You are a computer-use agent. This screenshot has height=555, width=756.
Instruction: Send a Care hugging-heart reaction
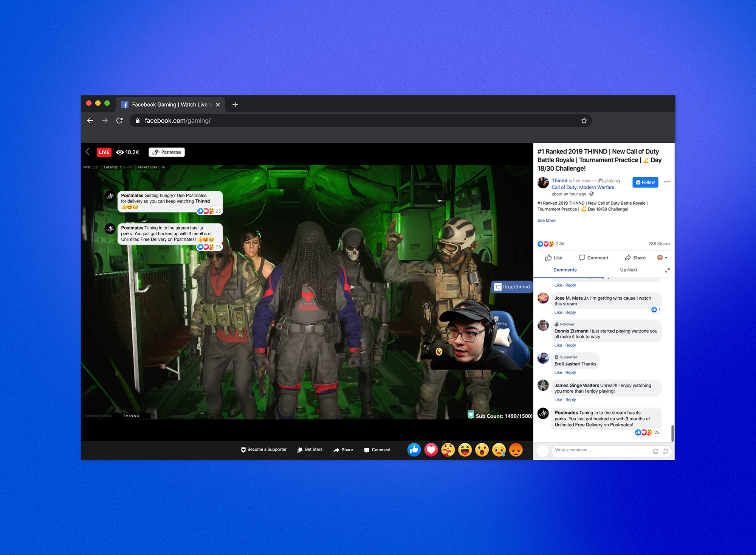pyautogui.click(x=448, y=449)
